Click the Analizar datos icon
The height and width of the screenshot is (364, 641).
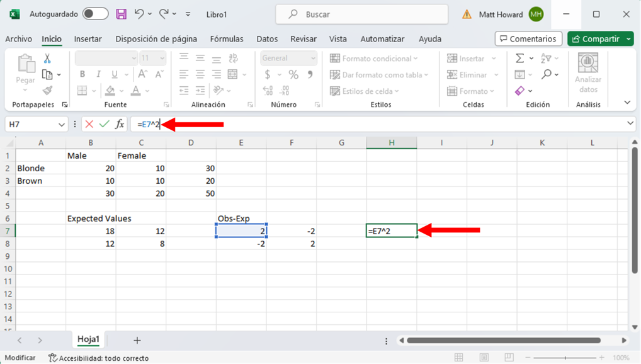click(588, 72)
